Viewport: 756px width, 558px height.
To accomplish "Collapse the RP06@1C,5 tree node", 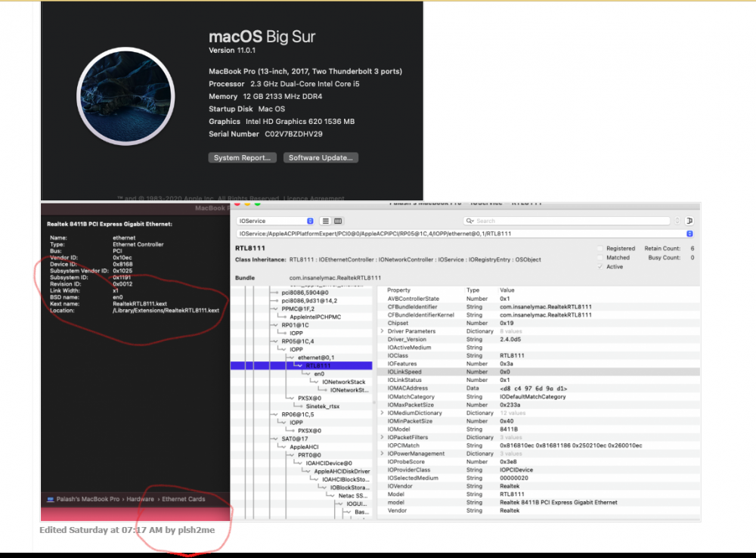I will (x=275, y=415).
